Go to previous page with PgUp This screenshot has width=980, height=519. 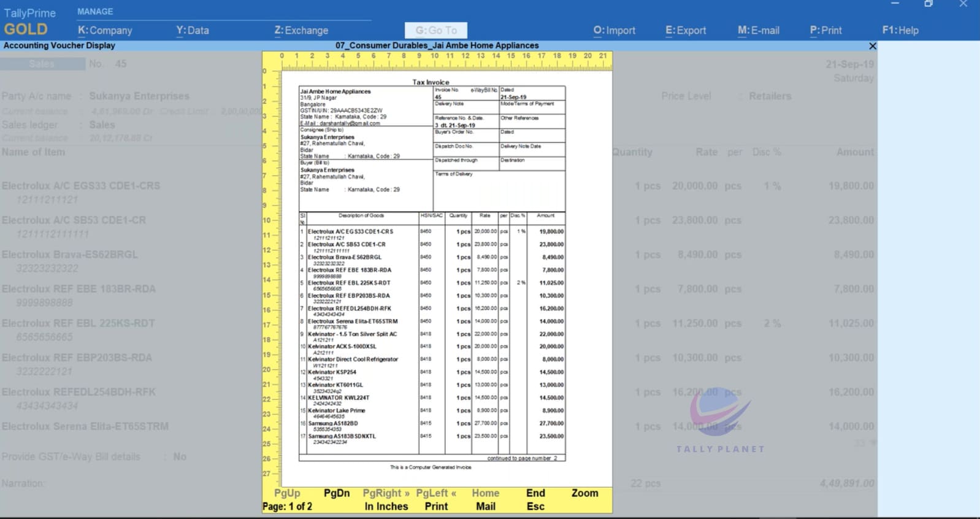(x=287, y=493)
